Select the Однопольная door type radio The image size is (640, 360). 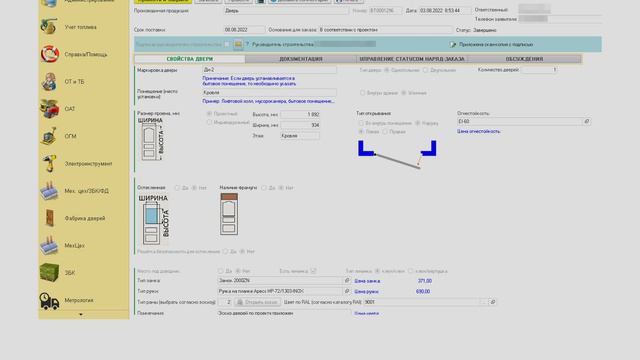[x=386, y=70]
